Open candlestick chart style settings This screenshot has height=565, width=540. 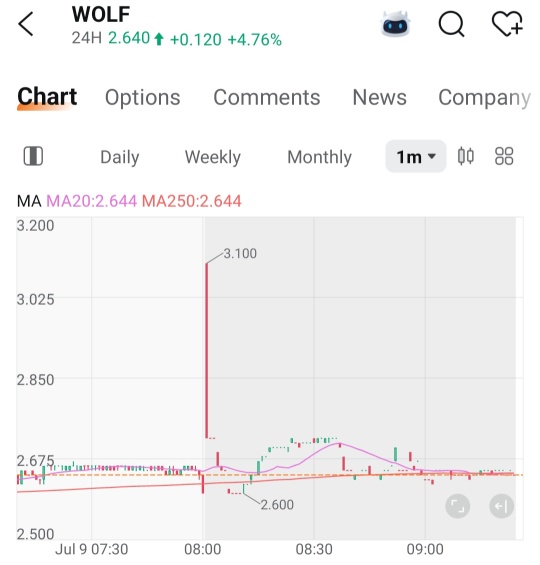point(465,156)
